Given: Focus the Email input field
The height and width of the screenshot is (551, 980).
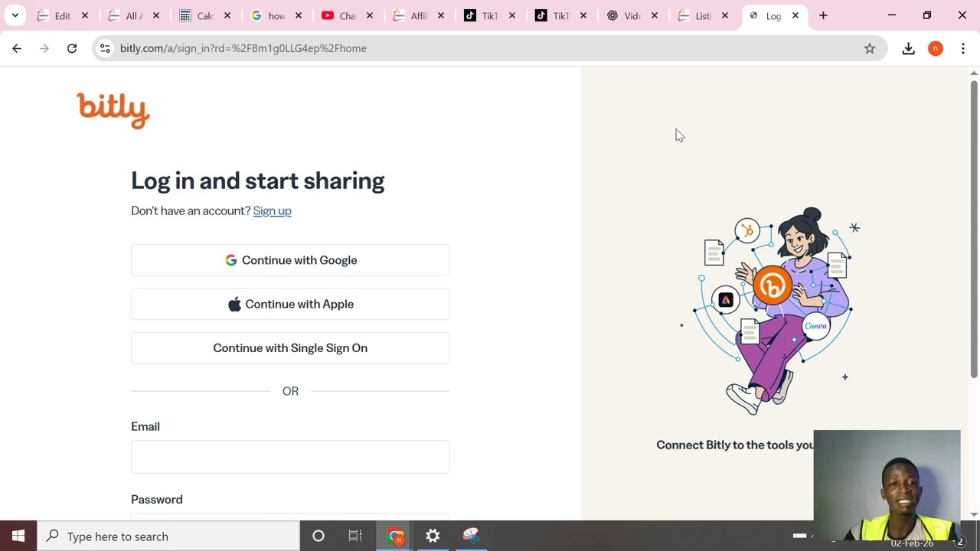Looking at the screenshot, I should pos(290,457).
